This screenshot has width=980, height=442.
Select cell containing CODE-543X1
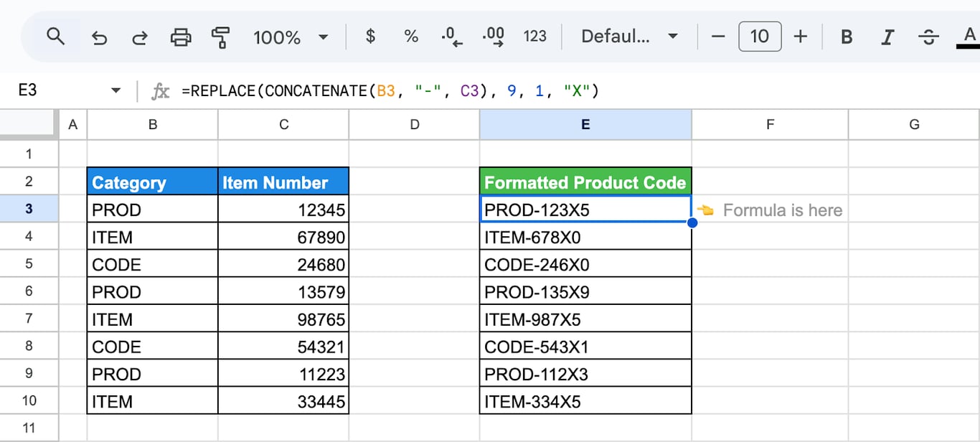[585, 347]
